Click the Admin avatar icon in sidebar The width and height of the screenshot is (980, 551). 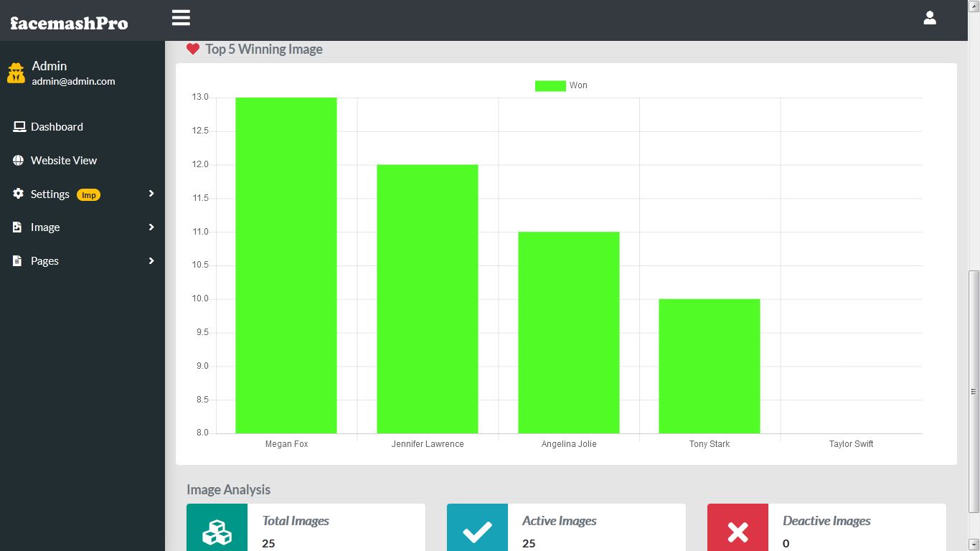pos(16,72)
